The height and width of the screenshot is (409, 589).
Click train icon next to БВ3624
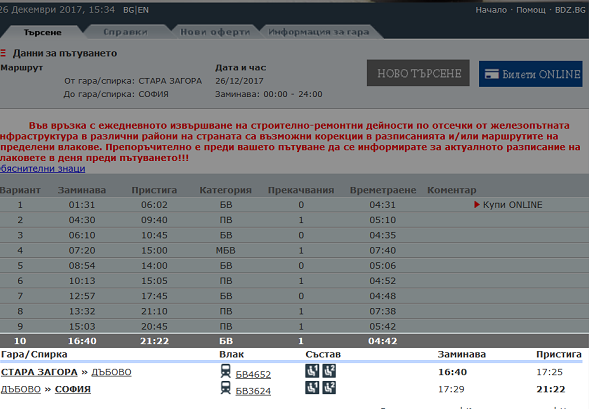coord(225,388)
